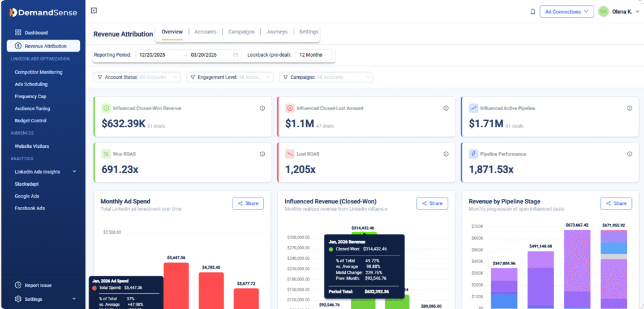Open Google Ads analytics in the sidebar

pyautogui.click(x=27, y=196)
